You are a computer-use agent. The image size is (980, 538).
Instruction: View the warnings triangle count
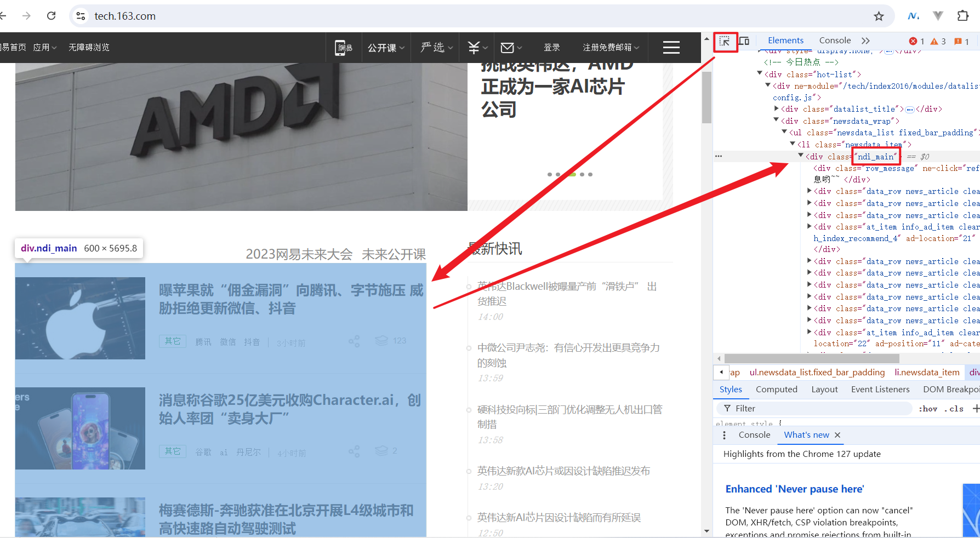[x=938, y=41]
